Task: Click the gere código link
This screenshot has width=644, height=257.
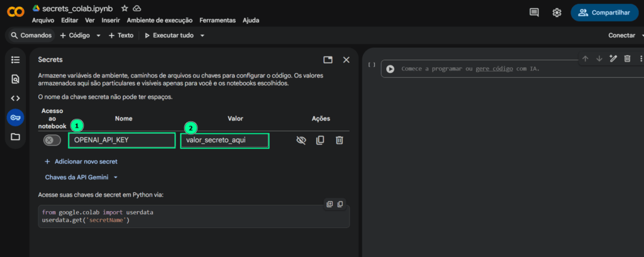Action: point(494,69)
